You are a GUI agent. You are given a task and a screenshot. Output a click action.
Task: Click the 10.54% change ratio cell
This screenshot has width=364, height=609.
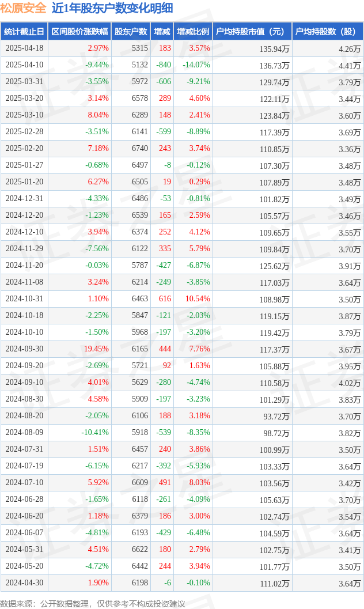coord(198,298)
